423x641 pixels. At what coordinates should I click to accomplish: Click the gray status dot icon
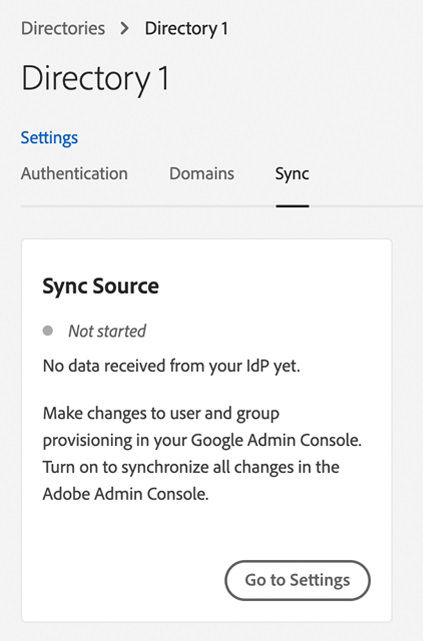[x=48, y=330]
